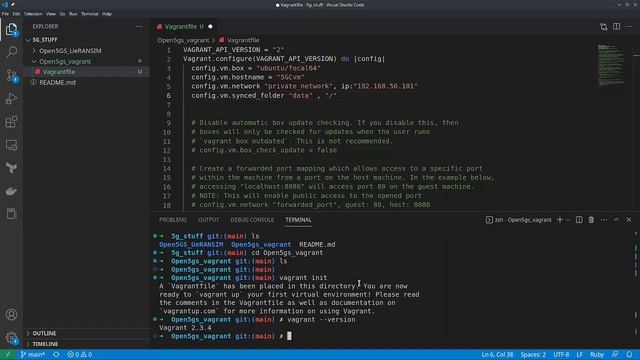640x360 pixels.
Task: Split the terminal panel
Action: point(579,220)
